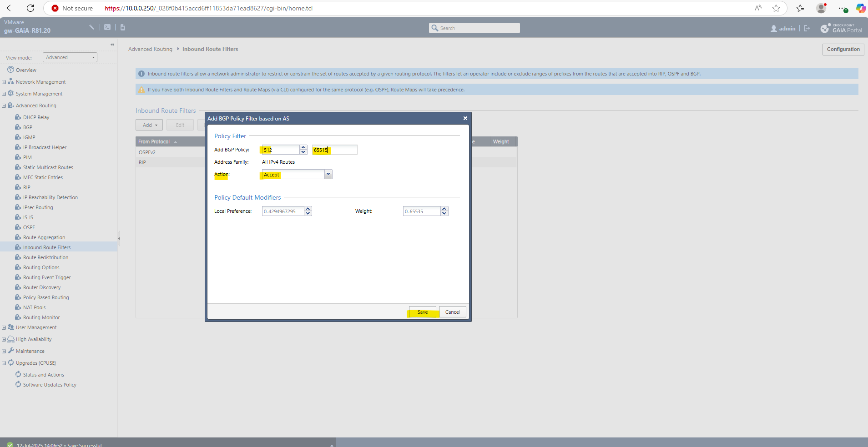Open Route Aggregation page
This screenshot has width=868, height=447.
coord(44,237)
